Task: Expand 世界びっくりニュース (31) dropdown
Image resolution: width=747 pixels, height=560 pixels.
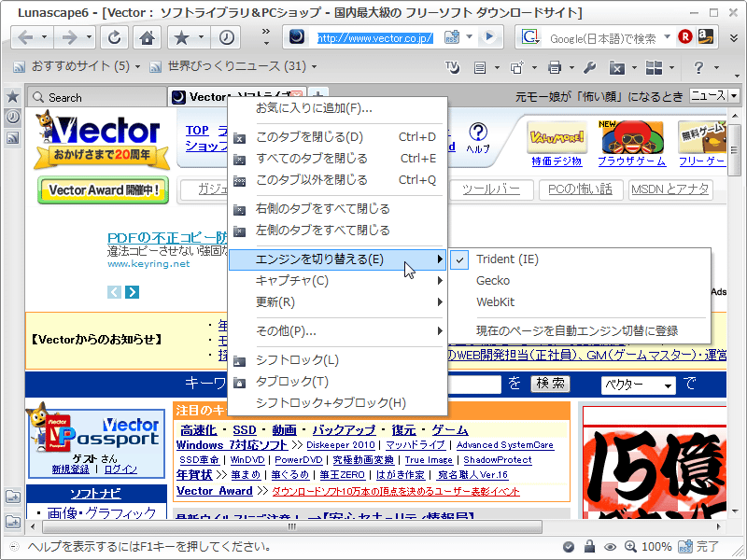Action: (x=314, y=66)
